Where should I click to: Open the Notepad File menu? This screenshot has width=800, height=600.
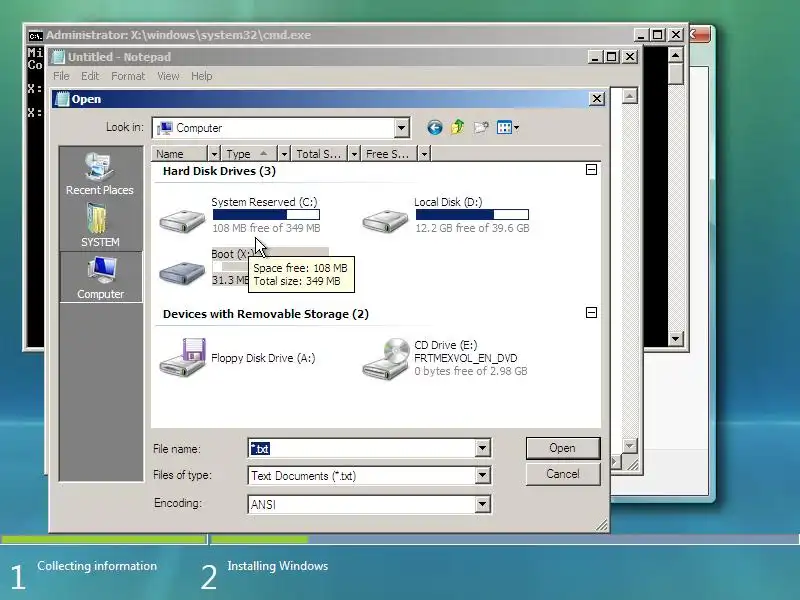click(61, 76)
